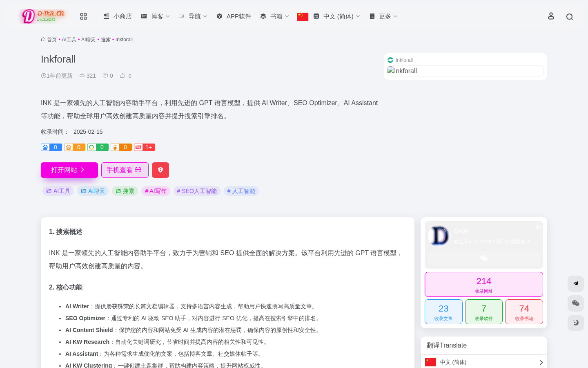Expand the 更多 menu

[x=383, y=16]
